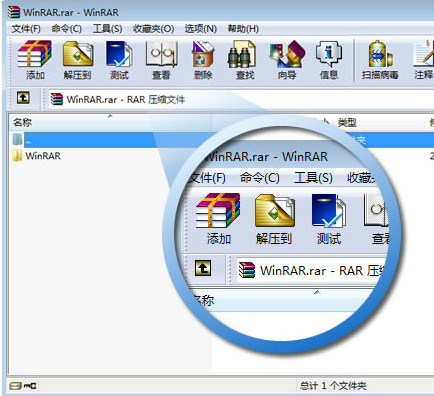The width and height of the screenshot is (434, 396).
Task: Click the 扫描病毒 (Virus Scan) toolbar icon
Action: point(380,60)
